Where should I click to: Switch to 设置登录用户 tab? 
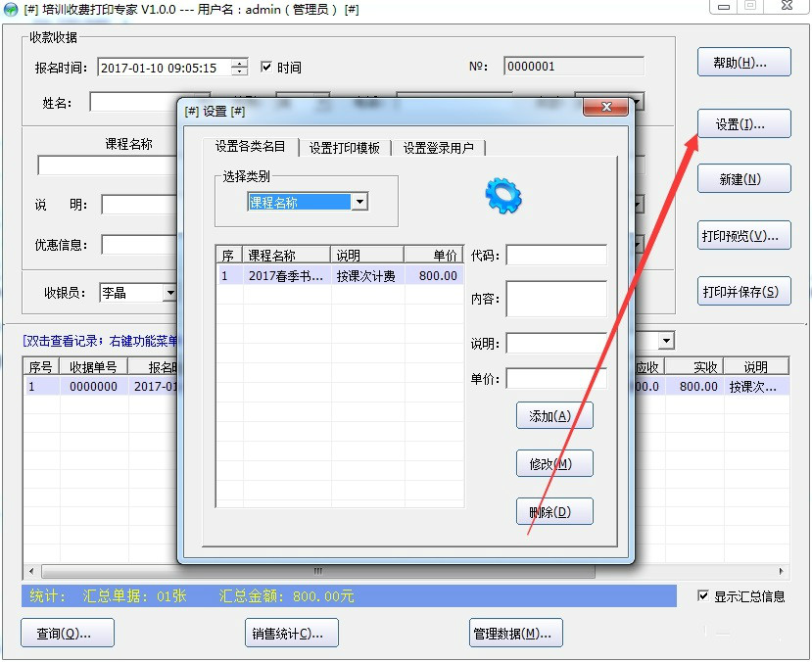pos(438,148)
